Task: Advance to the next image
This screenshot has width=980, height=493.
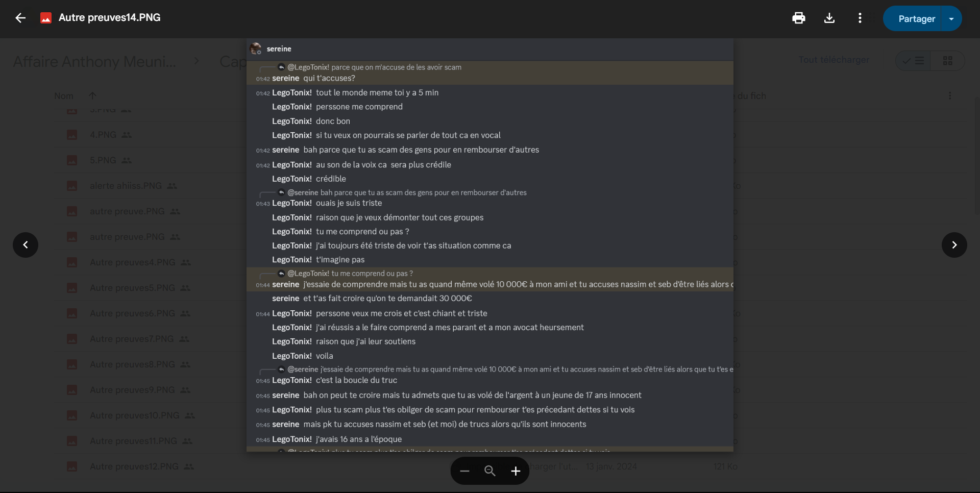Action: (x=954, y=245)
